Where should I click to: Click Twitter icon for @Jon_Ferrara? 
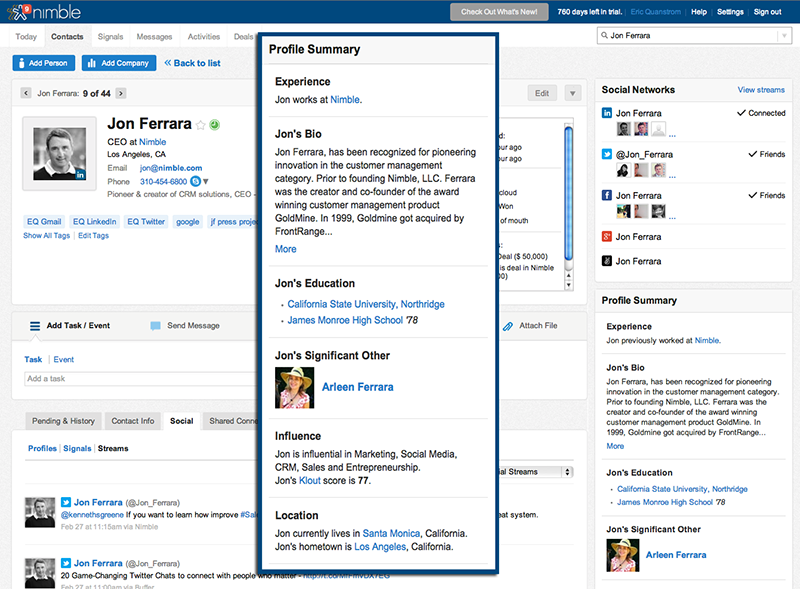pyautogui.click(x=607, y=154)
